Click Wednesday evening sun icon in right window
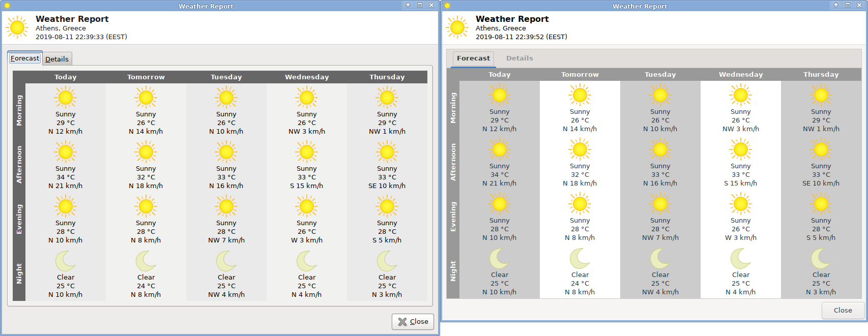Screen dimensions: 868x336 click(740, 204)
